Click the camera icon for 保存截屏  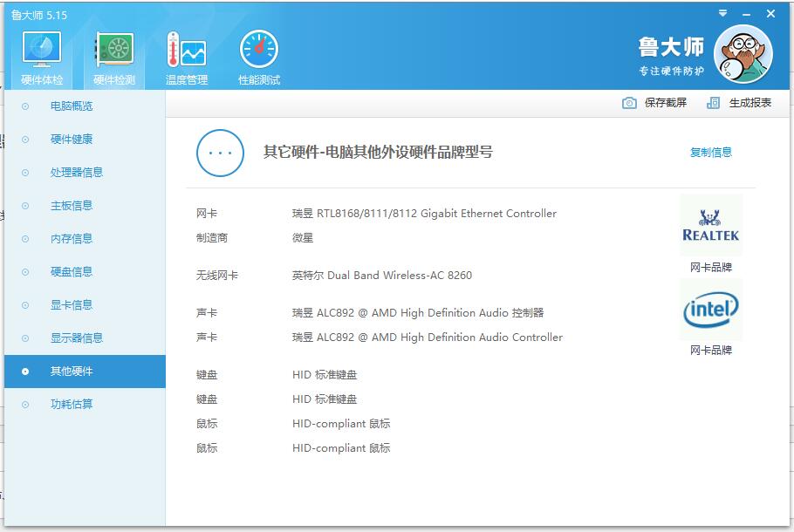(x=629, y=103)
